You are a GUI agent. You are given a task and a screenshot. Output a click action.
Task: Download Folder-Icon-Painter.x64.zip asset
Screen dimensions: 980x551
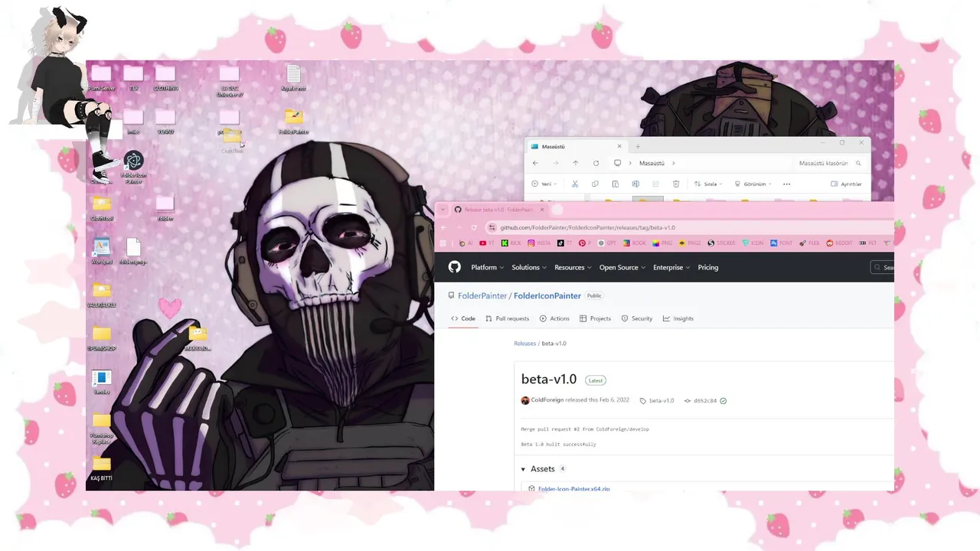(x=573, y=488)
